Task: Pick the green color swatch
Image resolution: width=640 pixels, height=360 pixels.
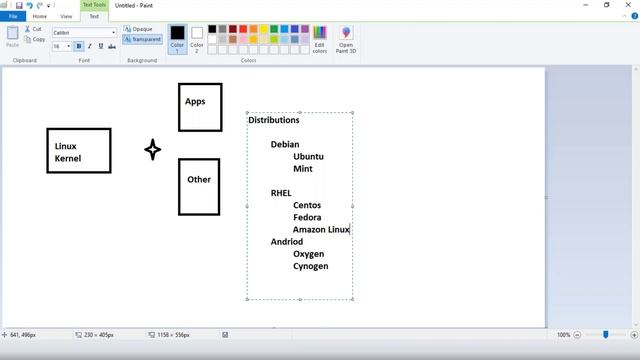Action: (274, 29)
